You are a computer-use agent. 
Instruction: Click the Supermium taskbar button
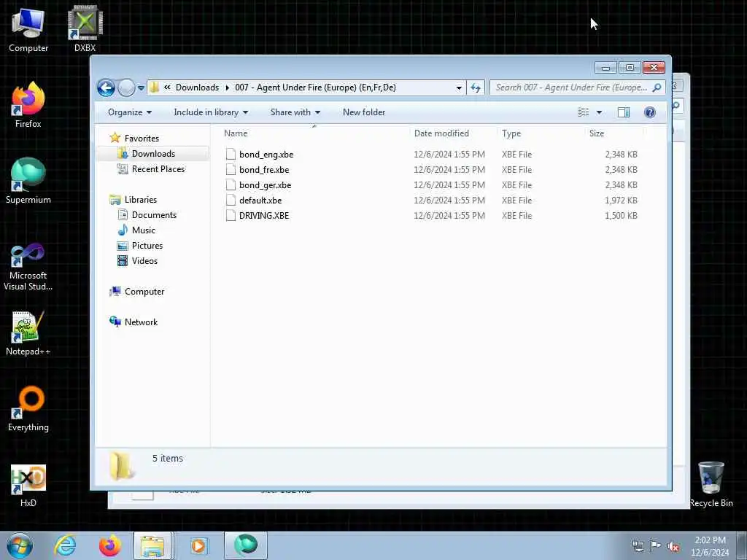pyautogui.click(x=246, y=545)
